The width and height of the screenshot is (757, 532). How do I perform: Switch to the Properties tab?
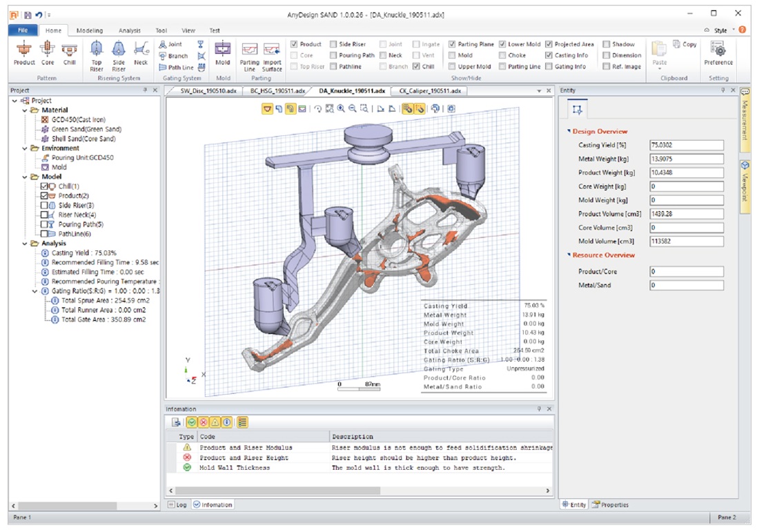(610, 504)
